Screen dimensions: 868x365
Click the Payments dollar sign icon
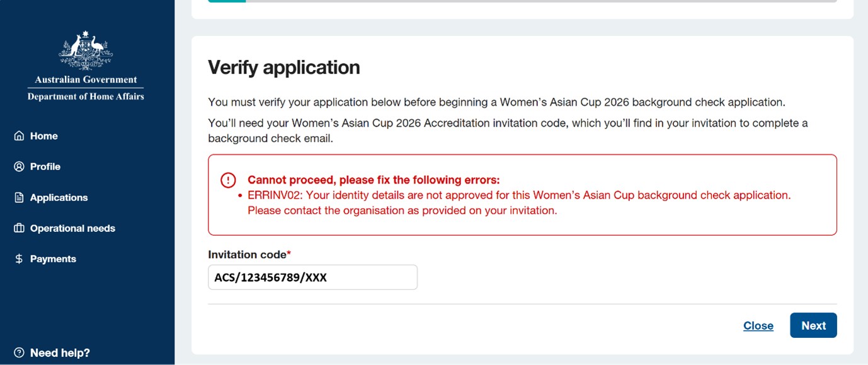point(19,259)
